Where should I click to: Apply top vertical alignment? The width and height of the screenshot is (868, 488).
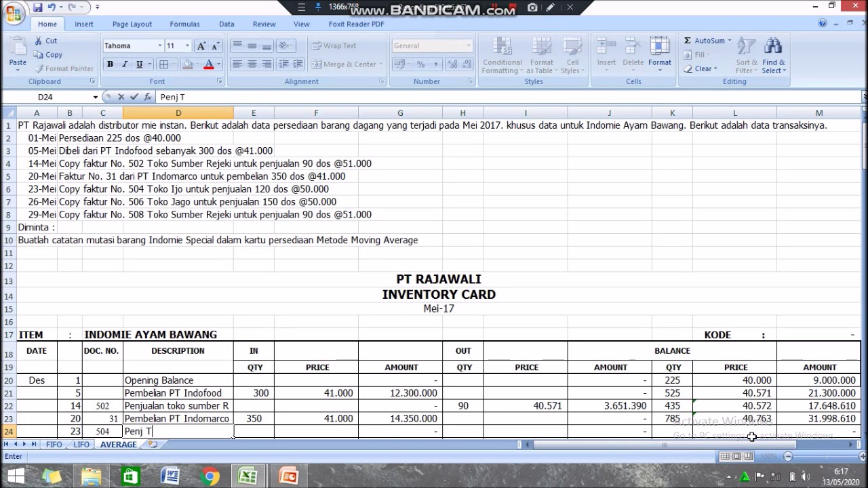point(237,46)
